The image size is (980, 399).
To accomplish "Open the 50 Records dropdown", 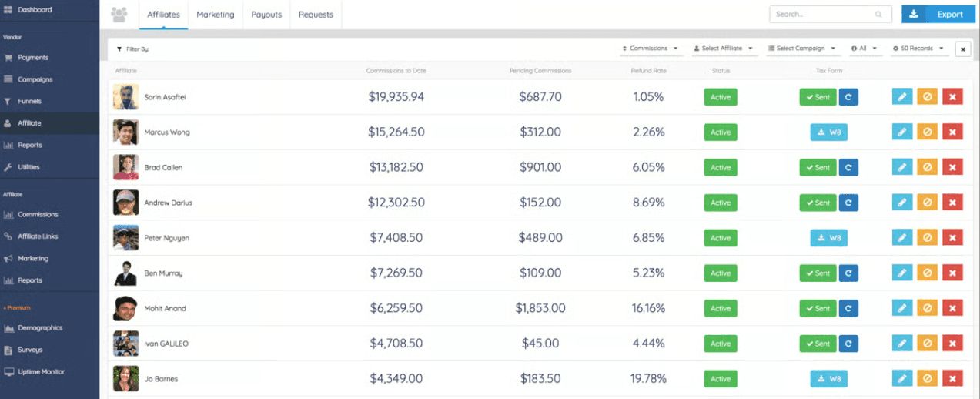I will [x=918, y=49].
